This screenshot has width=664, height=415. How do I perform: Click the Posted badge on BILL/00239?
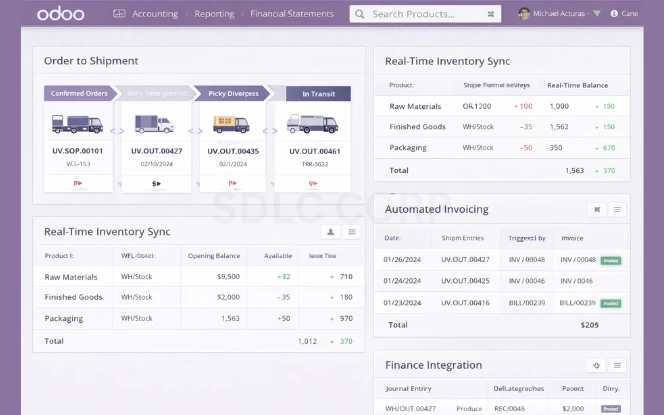point(611,303)
